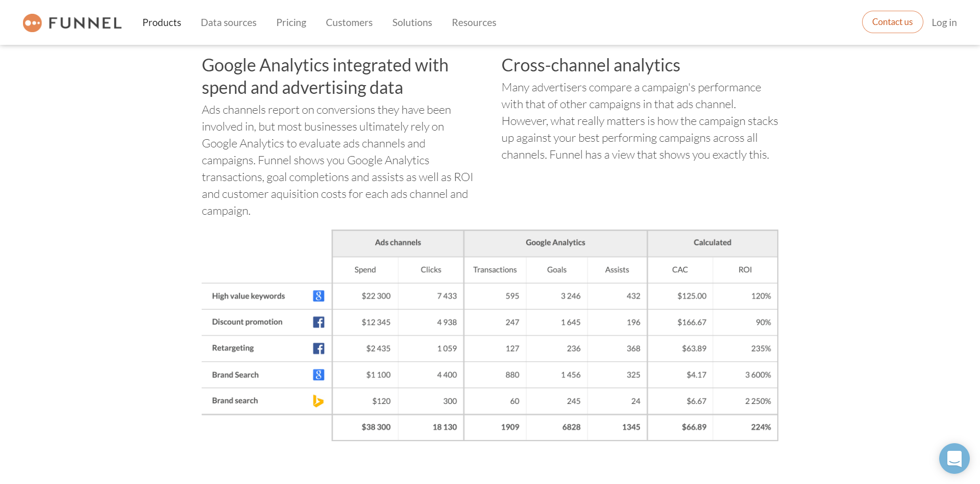
Task: Open the Customers menu item
Action: click(349, 22)
